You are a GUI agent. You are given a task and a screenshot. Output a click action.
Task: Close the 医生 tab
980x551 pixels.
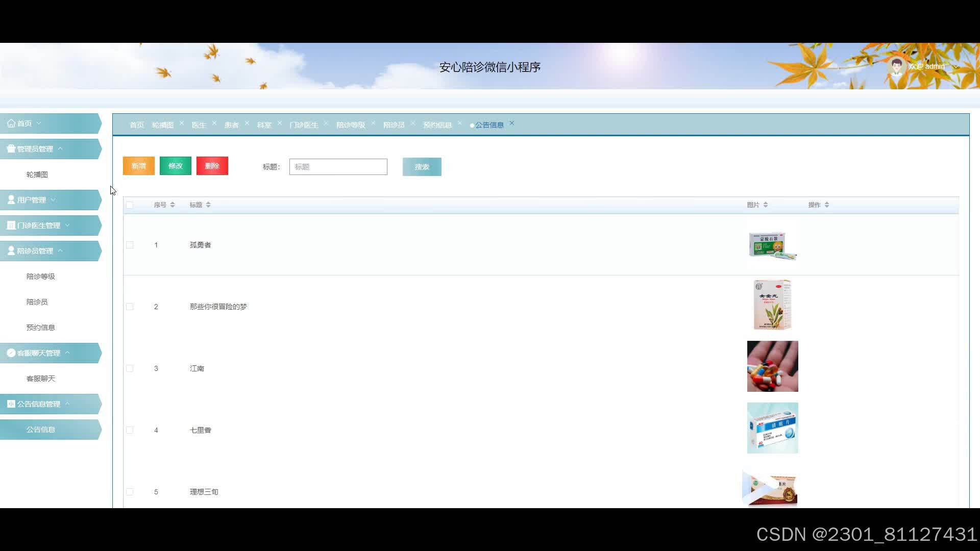pyautogui.click(x=214, y=123)
